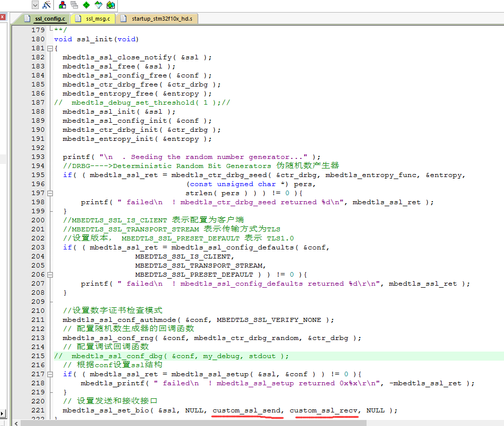The width and height of the screenshot is (504, 426).
Task: Click 'mbedtls_entropy_init' call on line 191
Action: tap(108, 139)
